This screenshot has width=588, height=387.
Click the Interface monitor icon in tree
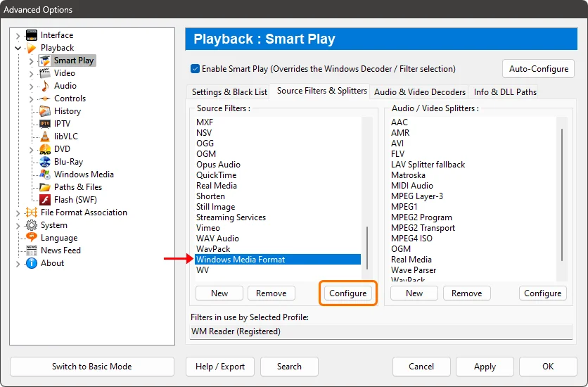pyautogui.click(x=32, y=35)
